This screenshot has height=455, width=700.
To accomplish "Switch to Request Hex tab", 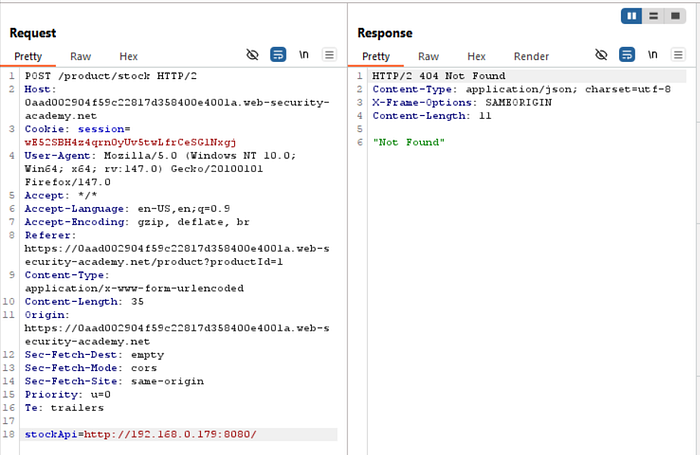I will (x=129, y=56).
